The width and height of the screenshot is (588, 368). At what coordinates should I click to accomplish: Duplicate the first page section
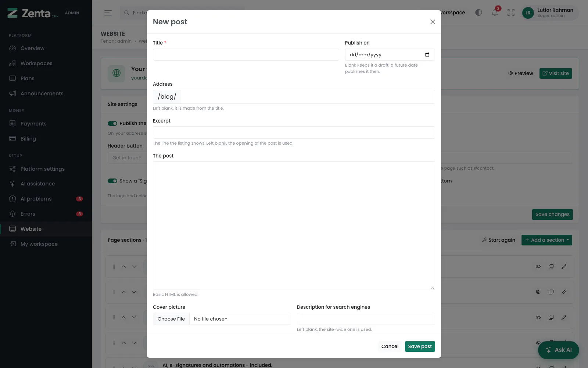(x=551, y=266)
